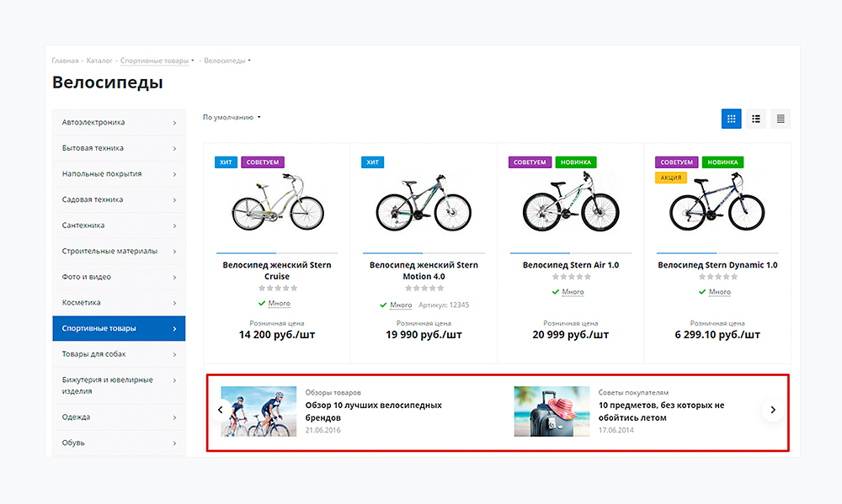Click 'Много' stock link under Stern Dynamic 1.0

coord(719,292)
